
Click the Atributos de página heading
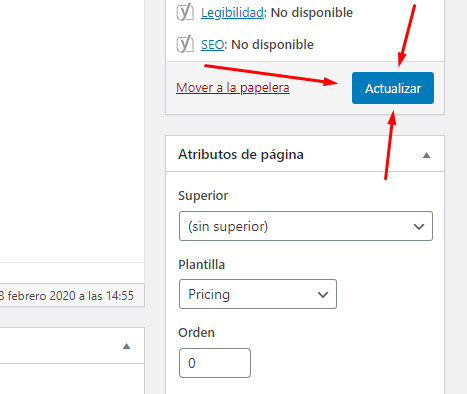241,155
